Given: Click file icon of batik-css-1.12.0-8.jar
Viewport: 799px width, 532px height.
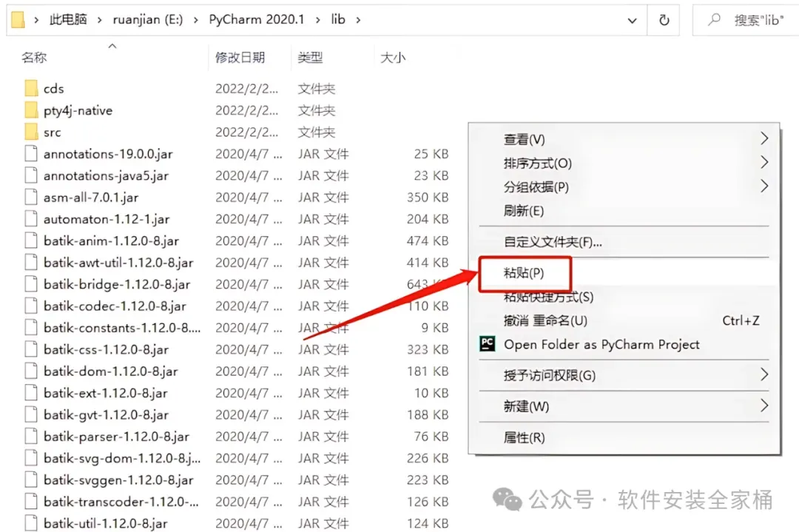Looking at the screenshot, I should [x=31, y=349].
